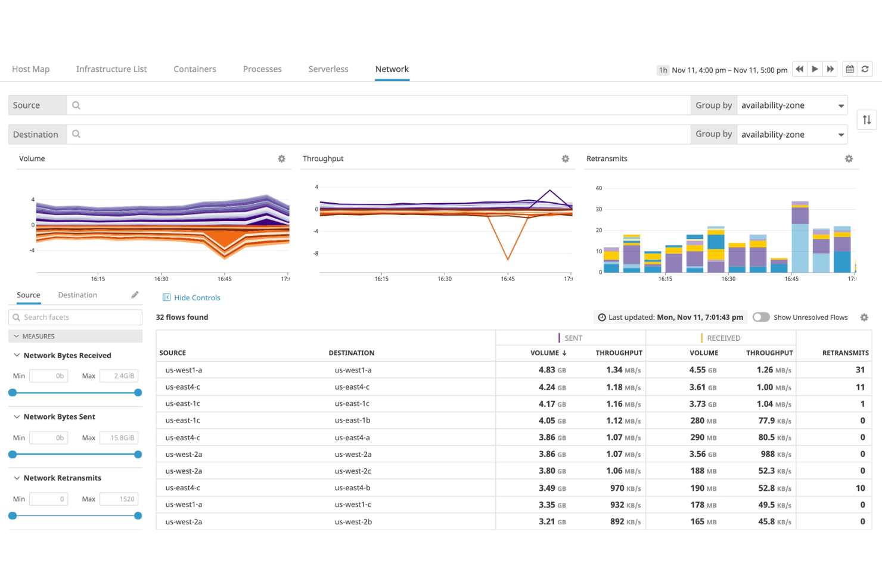Image resolution: width=882 pixels, height=588 pixels.
Task: Refresh the time range data
Action: click(x=865, y=69)
